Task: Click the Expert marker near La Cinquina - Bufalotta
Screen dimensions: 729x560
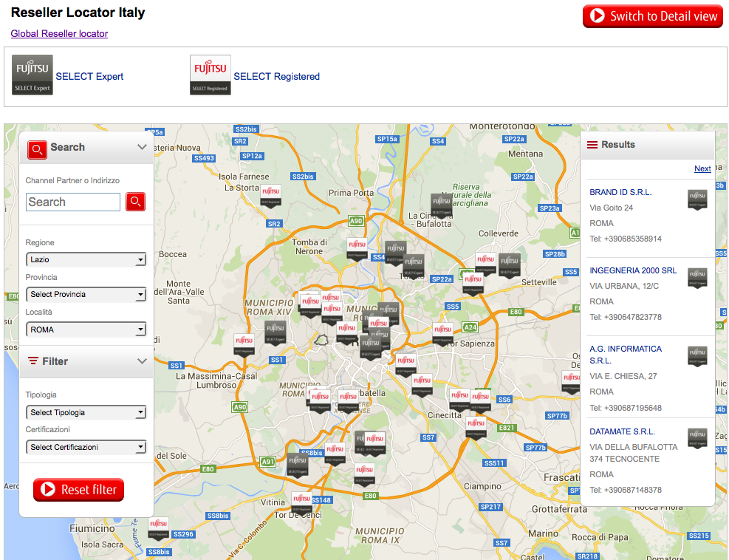Action: tap(441, 205)
